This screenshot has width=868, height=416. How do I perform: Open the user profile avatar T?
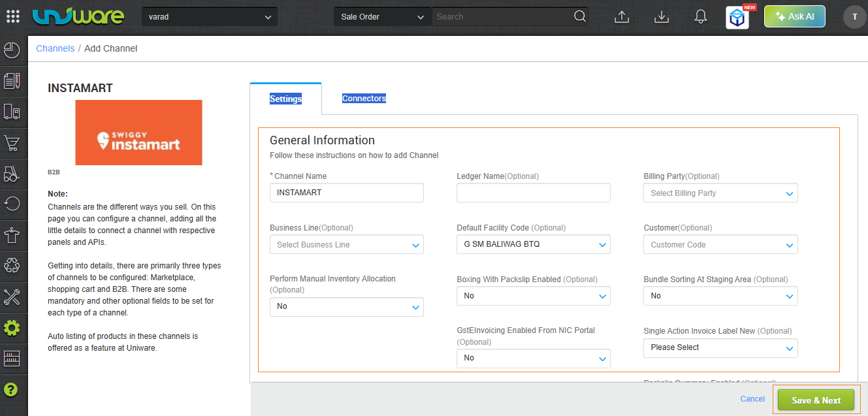(x=855, y=16)
